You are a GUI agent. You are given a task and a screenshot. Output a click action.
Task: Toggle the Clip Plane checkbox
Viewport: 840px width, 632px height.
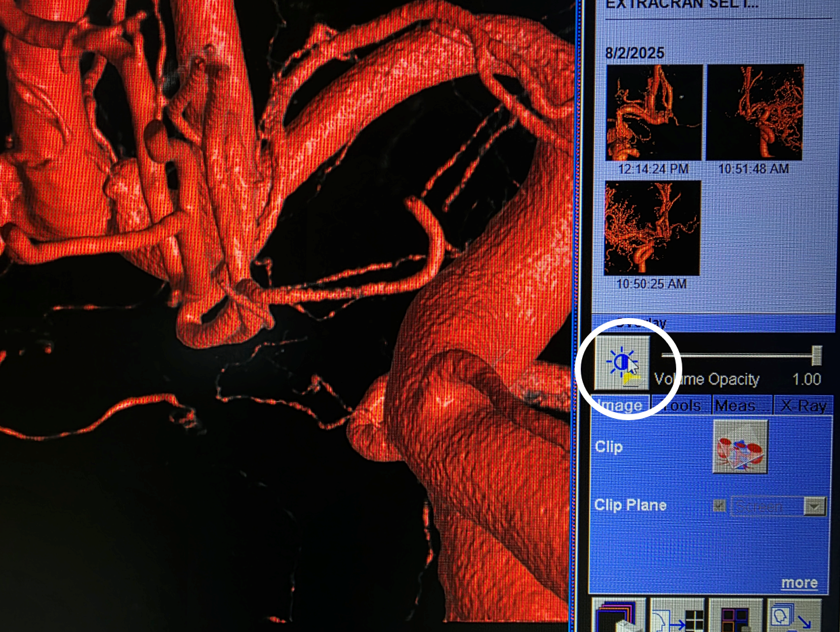720,505
